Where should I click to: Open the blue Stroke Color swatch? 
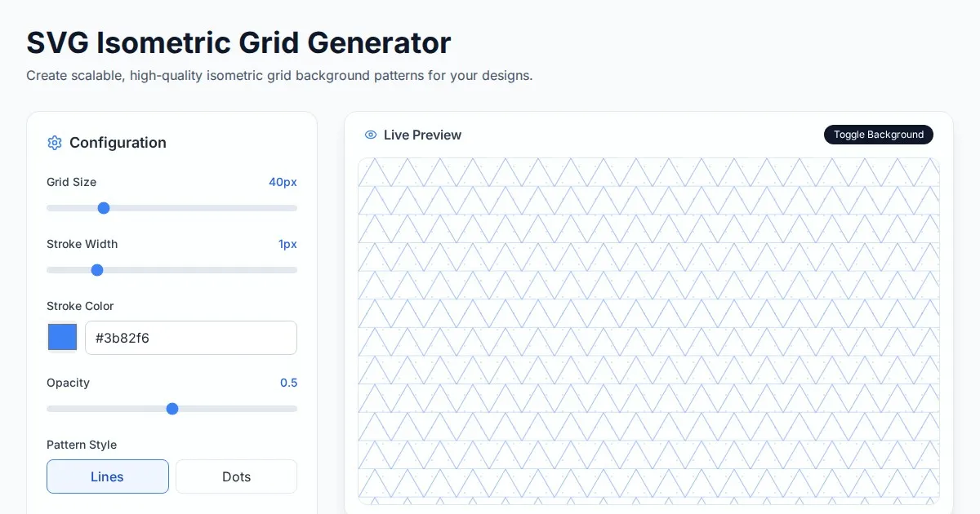[x=63, y=337]
